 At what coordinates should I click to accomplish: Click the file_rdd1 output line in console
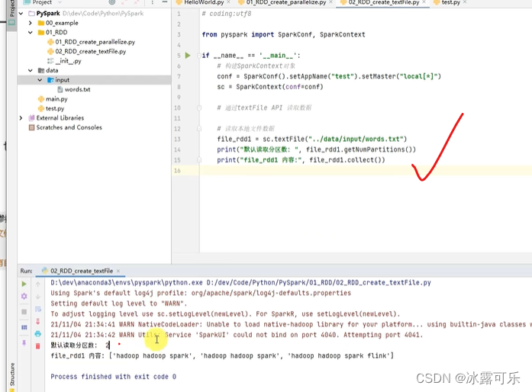point(222,355)
